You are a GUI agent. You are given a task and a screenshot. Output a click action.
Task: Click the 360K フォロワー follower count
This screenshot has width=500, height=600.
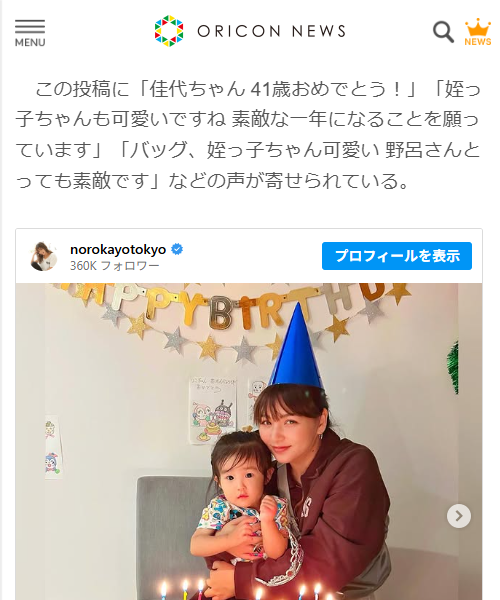pos(114,266)
